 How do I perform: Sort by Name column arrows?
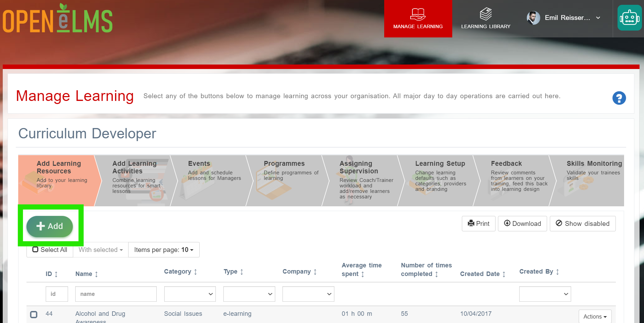pos(96,274)
